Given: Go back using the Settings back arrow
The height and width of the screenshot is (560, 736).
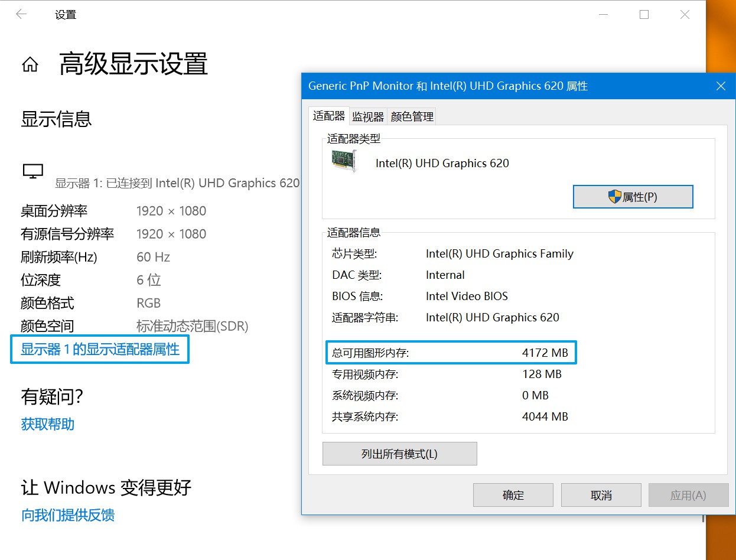Looking at the screenshot, I should (x=21, y=14).
